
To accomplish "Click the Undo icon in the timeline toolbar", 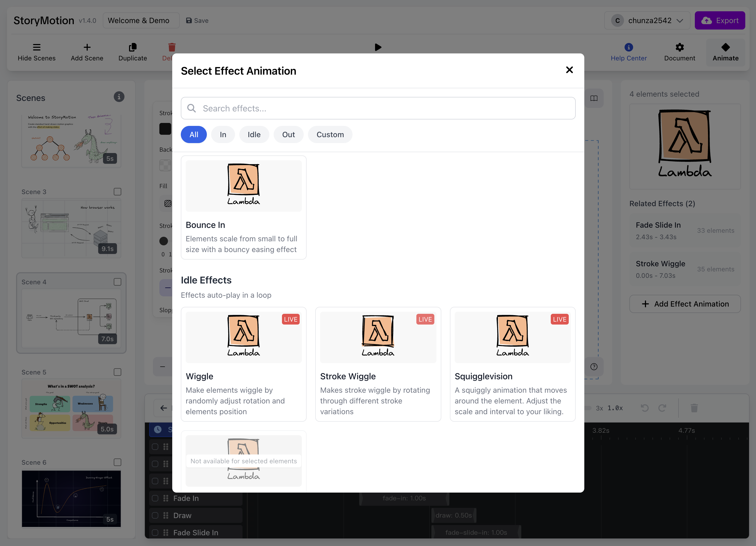I will (645, 407).
